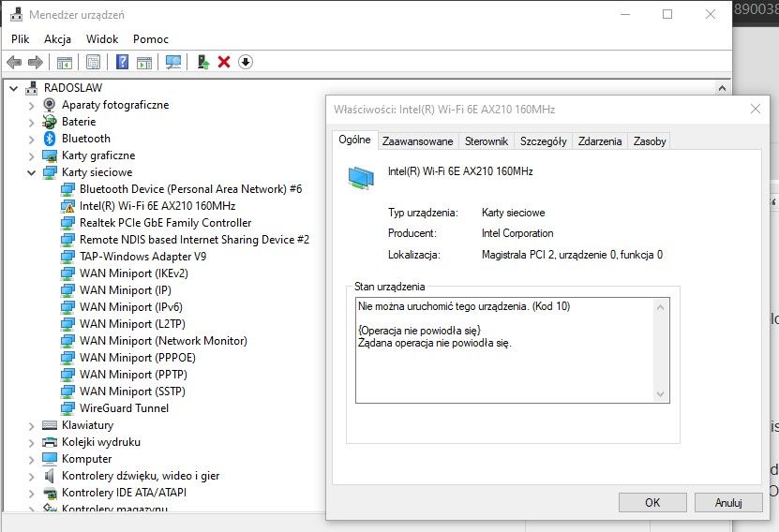Select the Ogólne tab
This screenshot has width=779, height=532.
pyautogui.click(x=354, y=140)
